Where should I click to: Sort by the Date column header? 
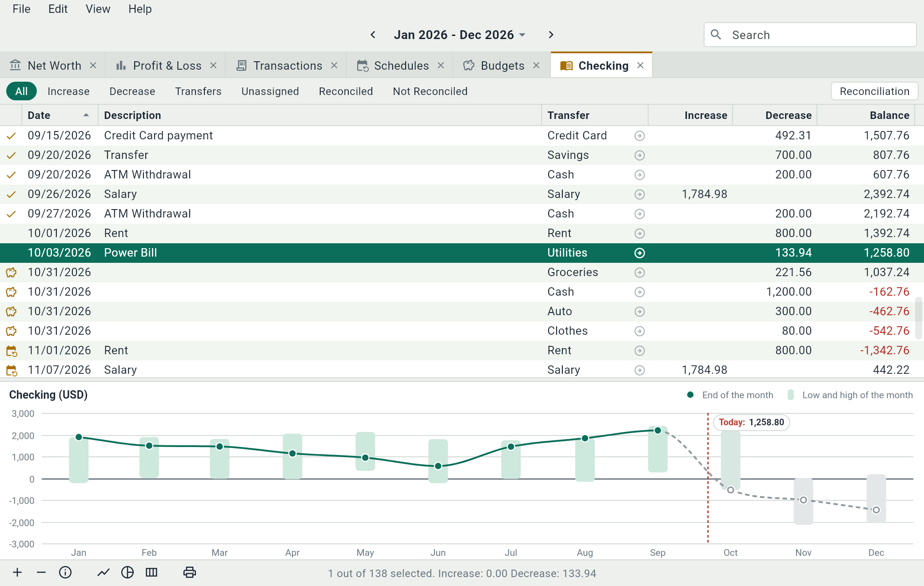[60, 115]
